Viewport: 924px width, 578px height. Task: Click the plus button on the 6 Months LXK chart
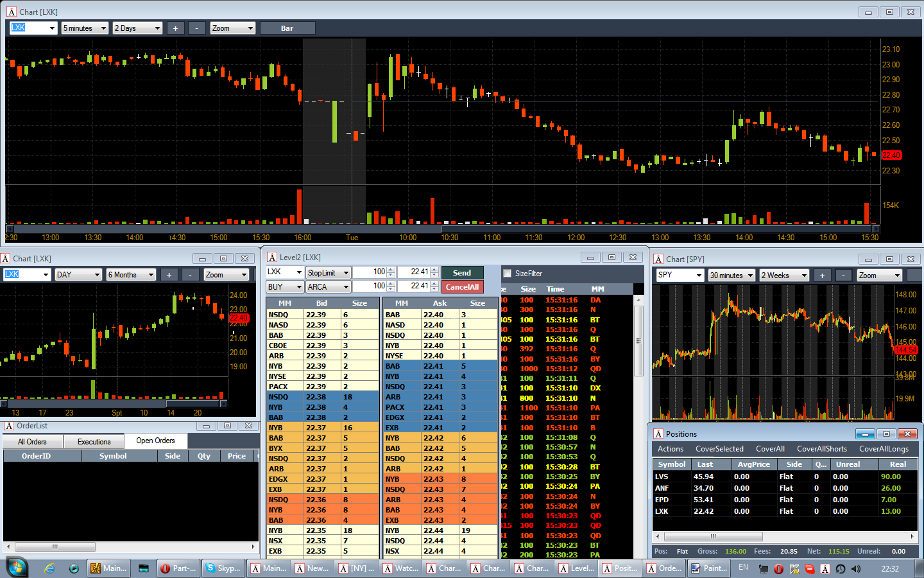click(x=169, y=275)
